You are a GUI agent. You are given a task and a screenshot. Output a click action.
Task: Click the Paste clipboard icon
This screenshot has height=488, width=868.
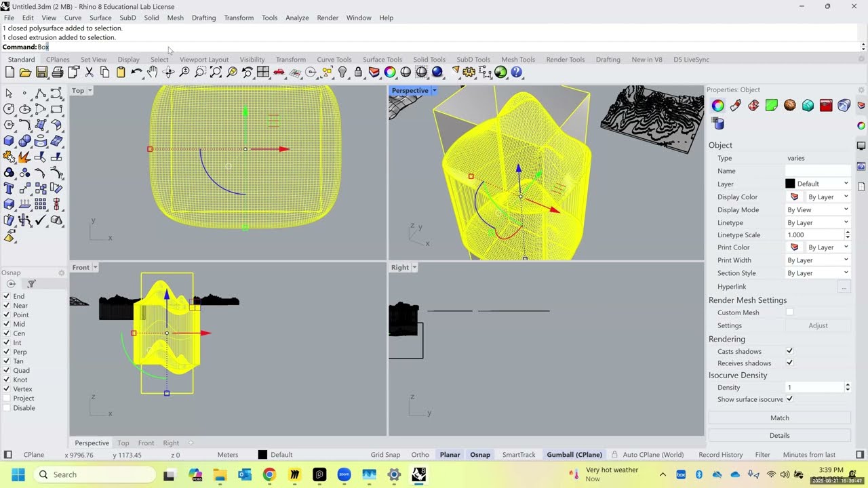pyautogui.click(x=121, y=72)
